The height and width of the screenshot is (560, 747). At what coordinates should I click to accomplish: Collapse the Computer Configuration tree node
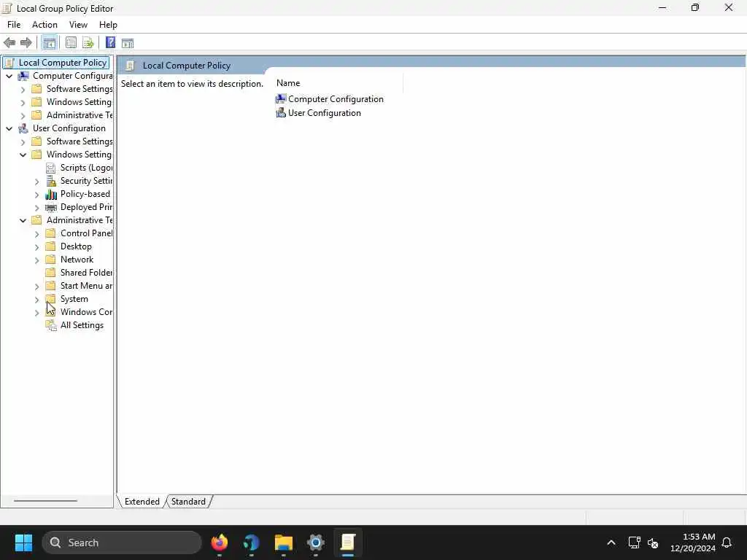(9, 76)
